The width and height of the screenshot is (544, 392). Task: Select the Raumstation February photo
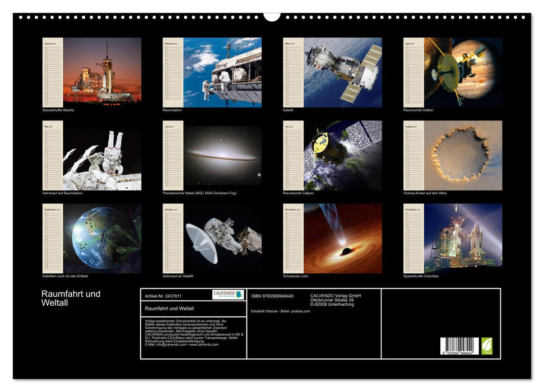[222, 72]
